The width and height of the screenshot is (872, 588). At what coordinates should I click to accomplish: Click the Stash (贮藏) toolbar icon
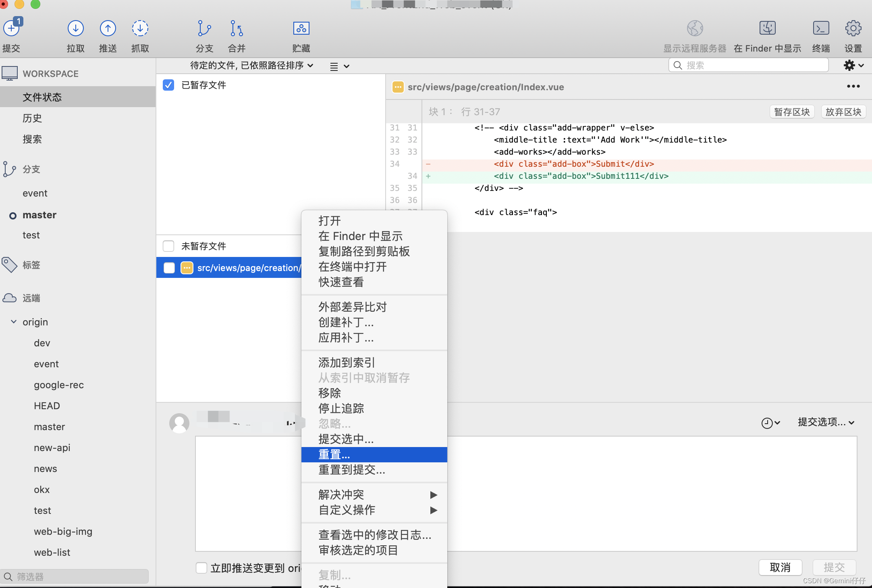(x=301, y=28)
